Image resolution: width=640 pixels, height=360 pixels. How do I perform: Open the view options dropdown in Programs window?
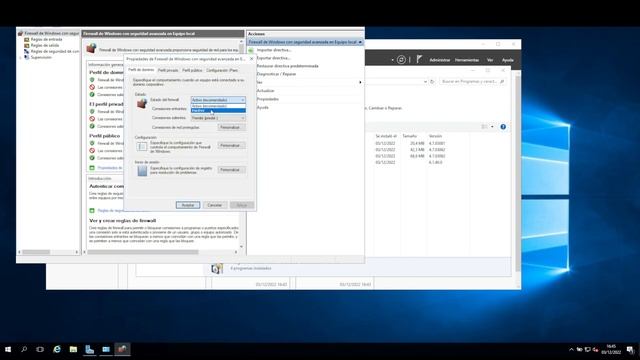click(x=492, y=127)
